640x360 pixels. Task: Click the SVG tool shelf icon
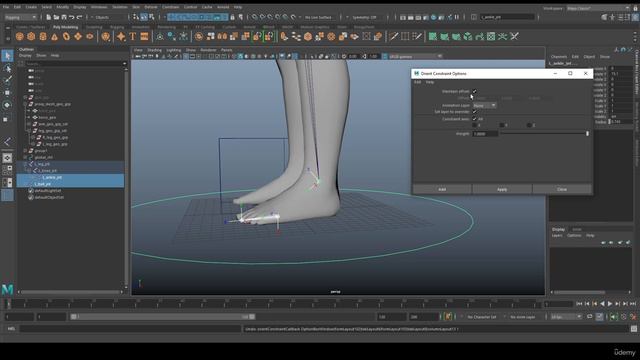[x=144, y=37]
